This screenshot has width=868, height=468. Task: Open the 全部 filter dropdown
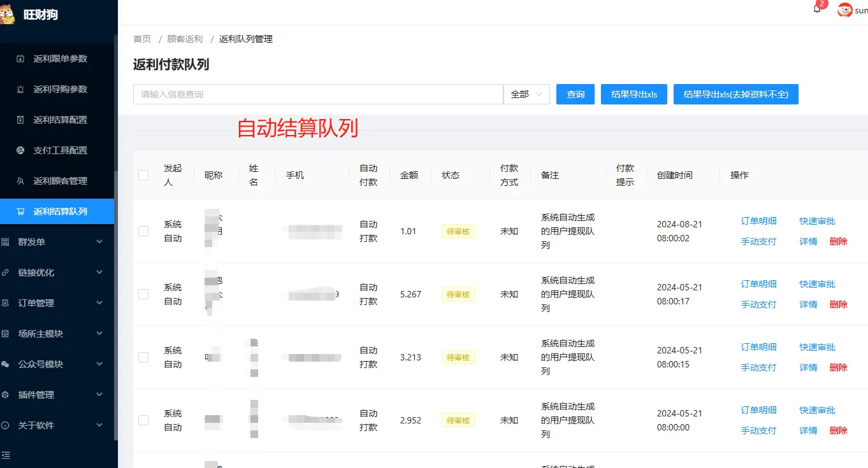tap(526, 94)
